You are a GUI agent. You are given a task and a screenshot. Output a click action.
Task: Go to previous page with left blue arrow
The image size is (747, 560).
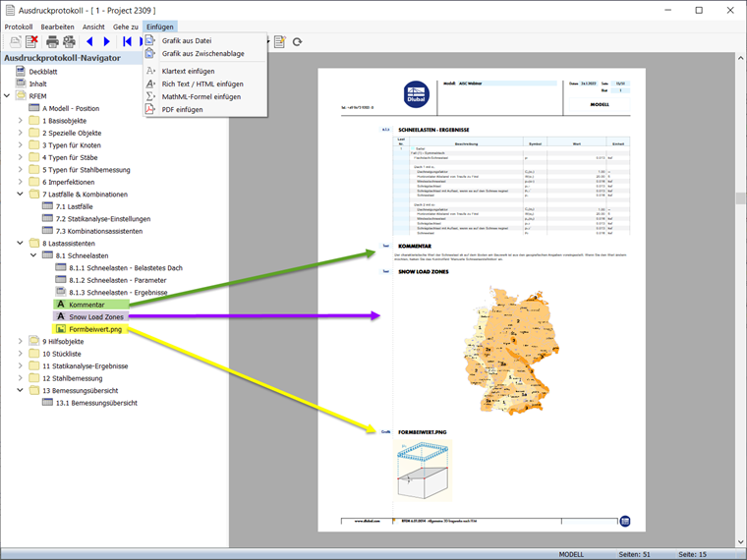[89, 42]
